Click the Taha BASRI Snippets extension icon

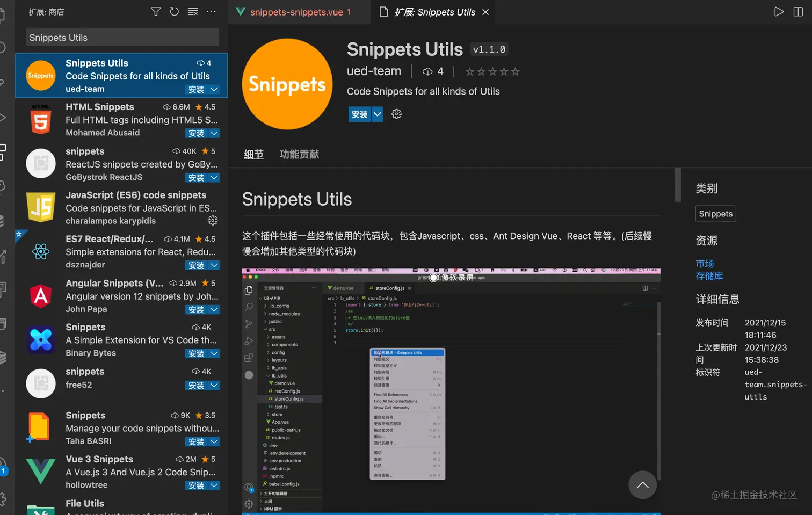39,427
